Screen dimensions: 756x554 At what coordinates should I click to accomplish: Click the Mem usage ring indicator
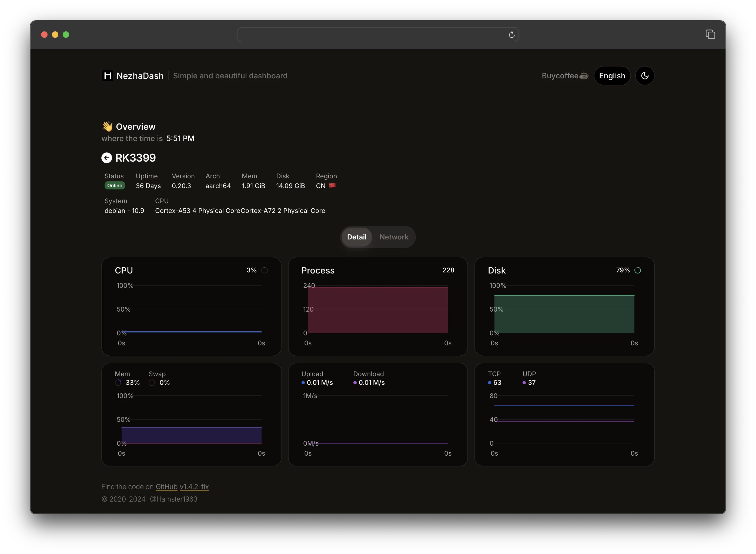[118, 383]
